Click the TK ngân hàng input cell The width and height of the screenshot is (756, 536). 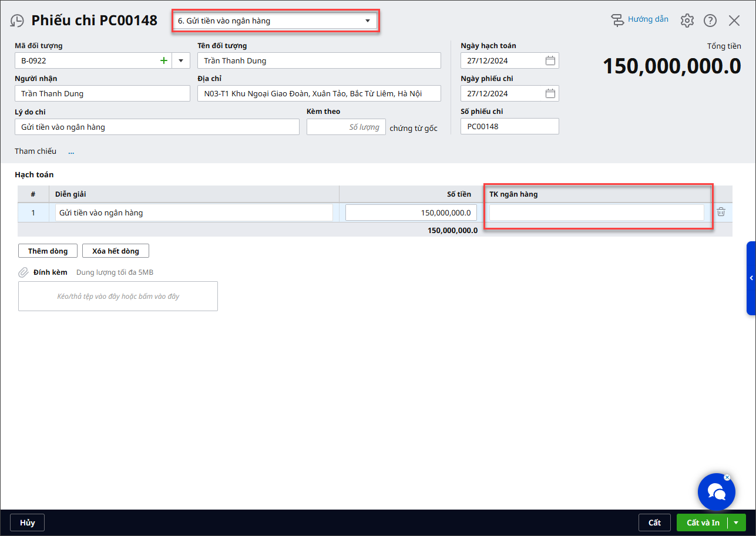[x=596, y=213]
